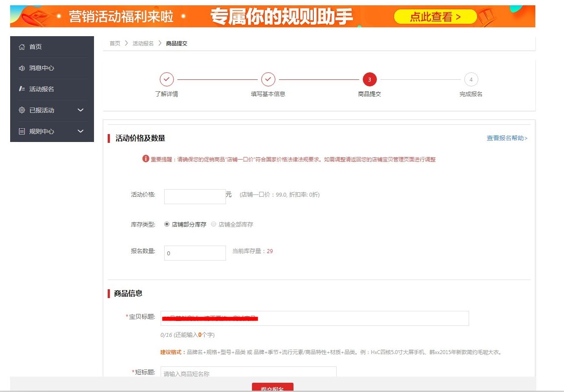Click the checkmark circle for 了解详情 step

[167, 80]
